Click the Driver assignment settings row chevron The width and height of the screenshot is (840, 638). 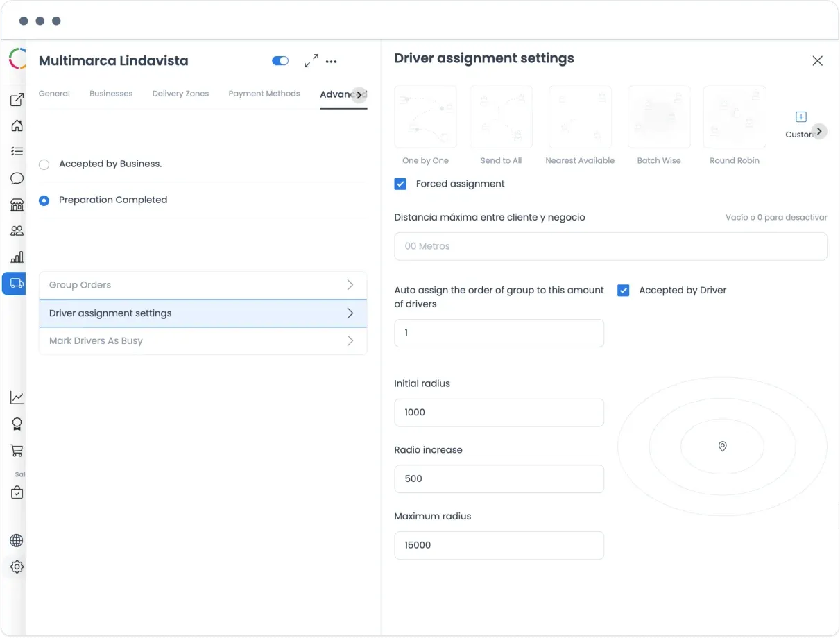coord(350,313)
